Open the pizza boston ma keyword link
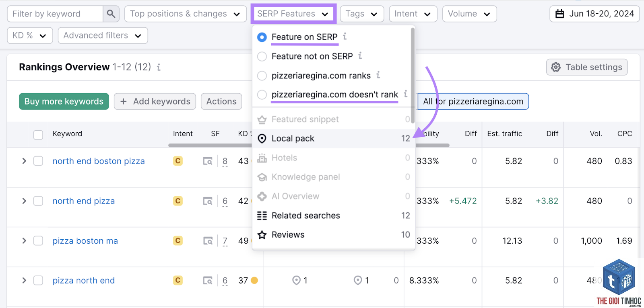This screenshot has width=644, height=308. point(85,241)
